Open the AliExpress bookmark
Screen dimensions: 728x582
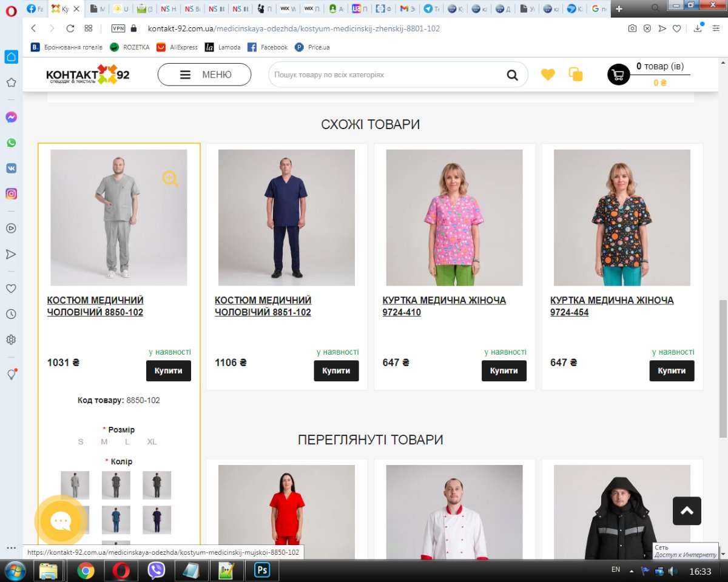[177, 47]
